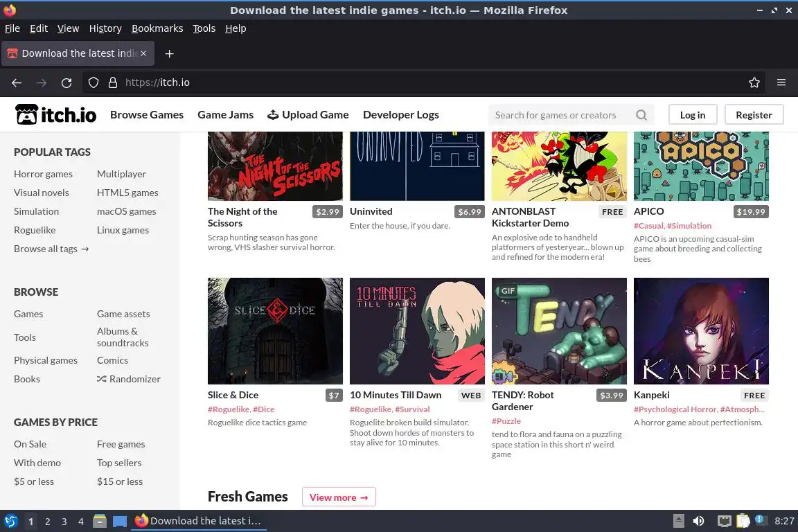Click the Multiplayer tag
798x532 pixels.
click(122, 174)
